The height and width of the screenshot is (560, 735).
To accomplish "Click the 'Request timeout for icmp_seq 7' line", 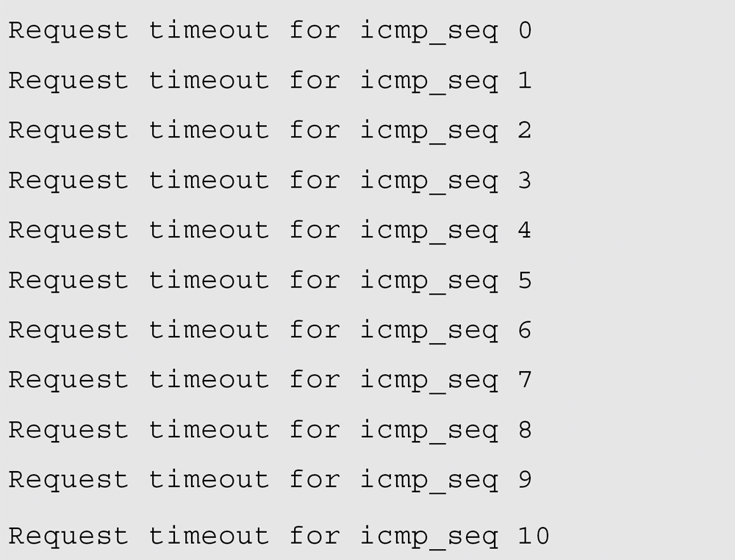I will point(270,381).
